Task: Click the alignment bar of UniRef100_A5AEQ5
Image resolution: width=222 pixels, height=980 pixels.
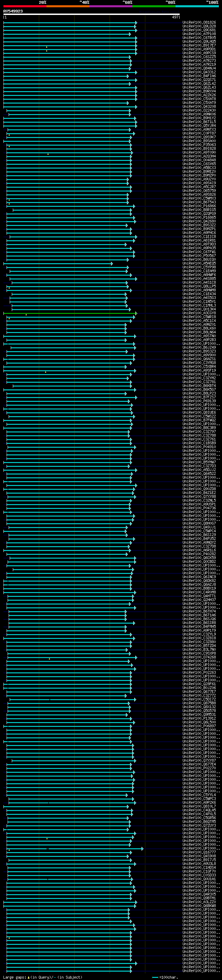Action: 58,263
